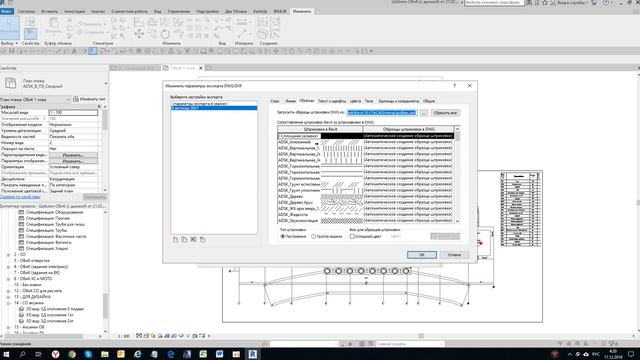Open Word from the Windows taskbar

(x=220, y=354)
